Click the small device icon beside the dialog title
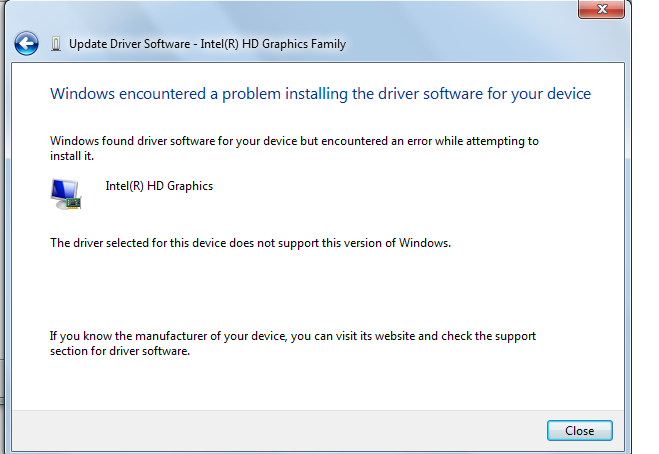The image size is (659, 454). pyautogui.click(x=54, y=44)
